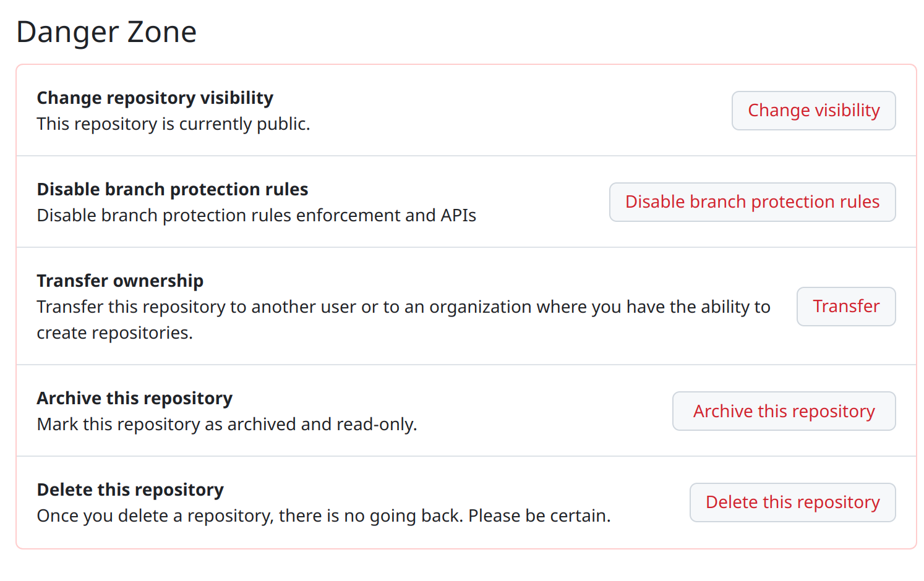
Task: Click the word "APIs" in the description
Action: (458, 216)
